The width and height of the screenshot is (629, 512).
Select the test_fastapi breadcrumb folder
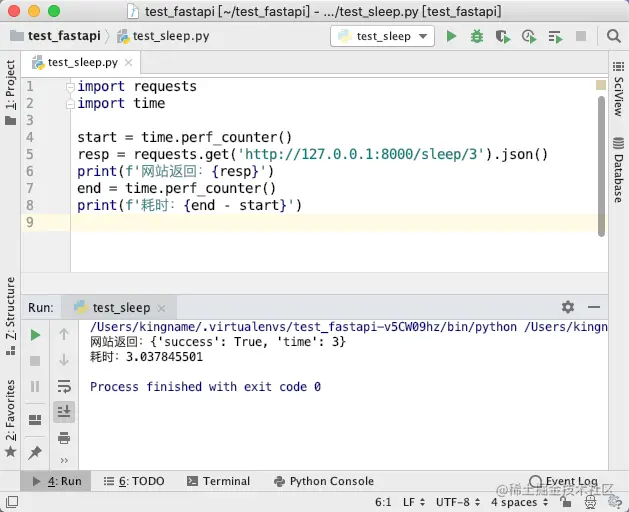(x=55, y=36)
